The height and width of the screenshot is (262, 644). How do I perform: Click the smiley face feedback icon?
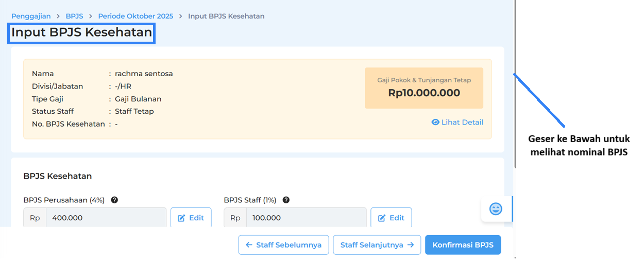tap(496, 209)
